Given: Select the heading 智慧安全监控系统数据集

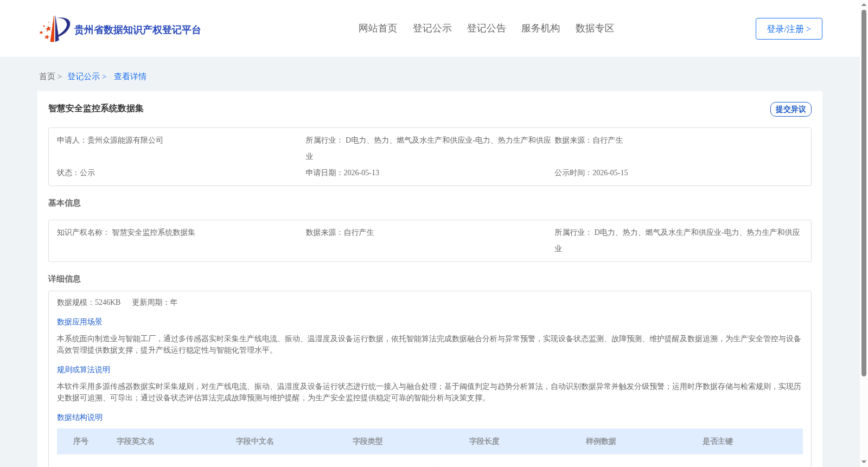Looking at the screenshot, I should point(96,108).
